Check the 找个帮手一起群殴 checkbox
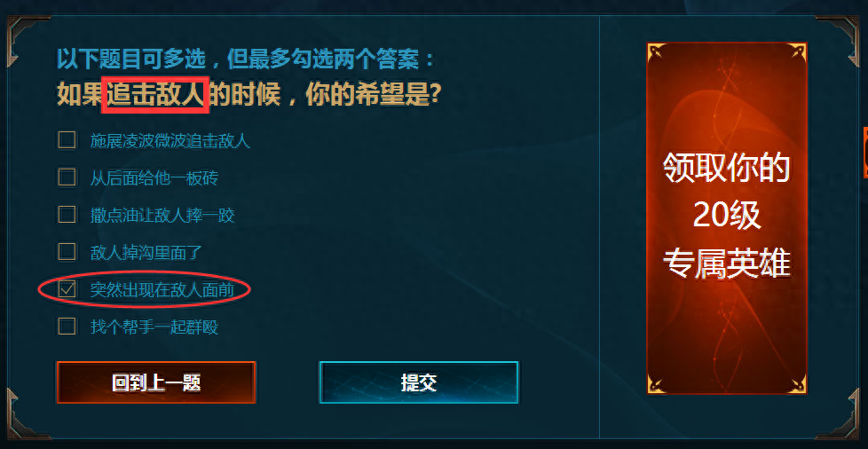This screenshot has height=449, width=868. [x=67, y=326]
